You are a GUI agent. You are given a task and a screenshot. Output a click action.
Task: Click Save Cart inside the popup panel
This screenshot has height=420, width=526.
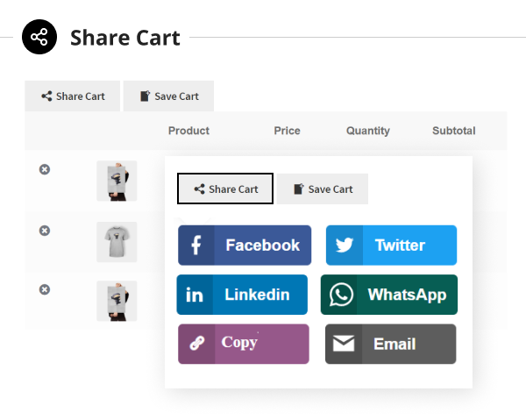pyautogui.click(x=323, y=189)
